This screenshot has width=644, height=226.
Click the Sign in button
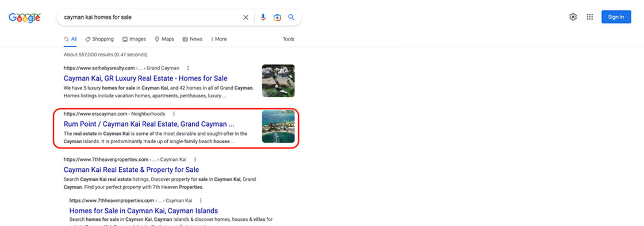click(x=616, y=17)
